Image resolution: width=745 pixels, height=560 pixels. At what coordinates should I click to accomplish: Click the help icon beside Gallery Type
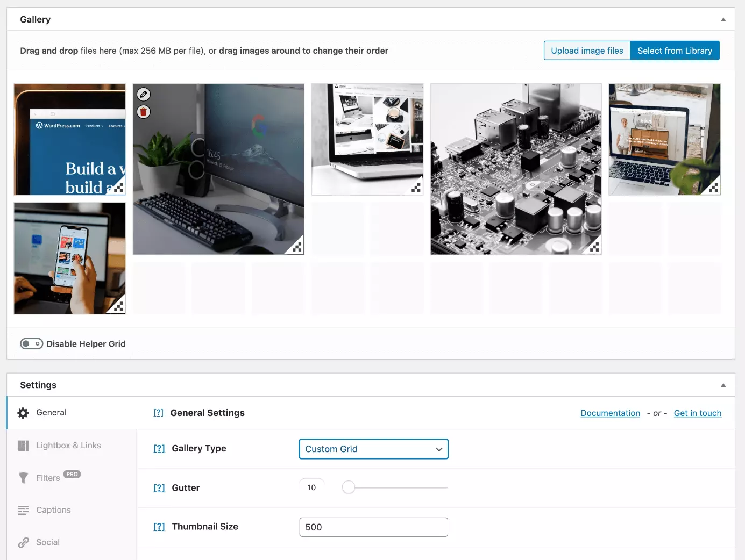point(159,449)
